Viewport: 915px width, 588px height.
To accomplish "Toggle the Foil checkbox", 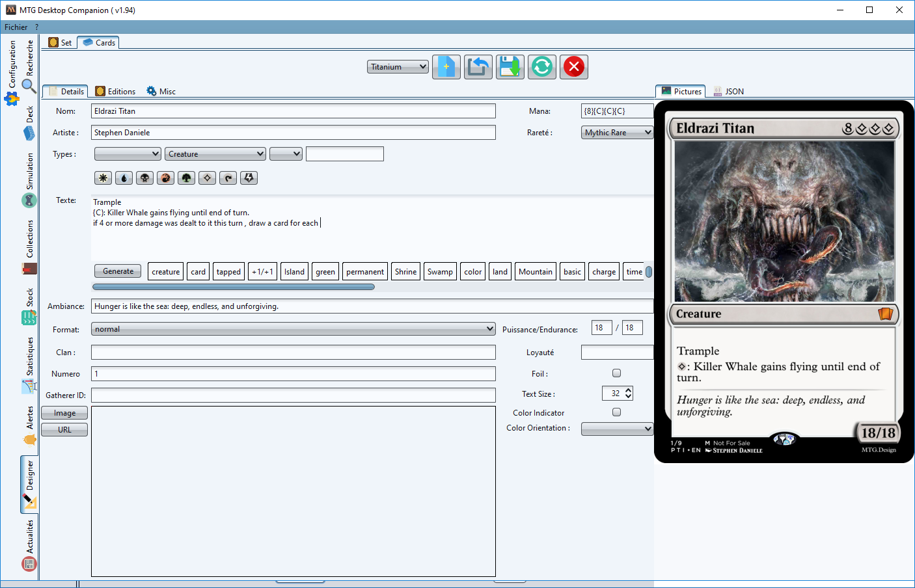I will (x=616, y=373).
